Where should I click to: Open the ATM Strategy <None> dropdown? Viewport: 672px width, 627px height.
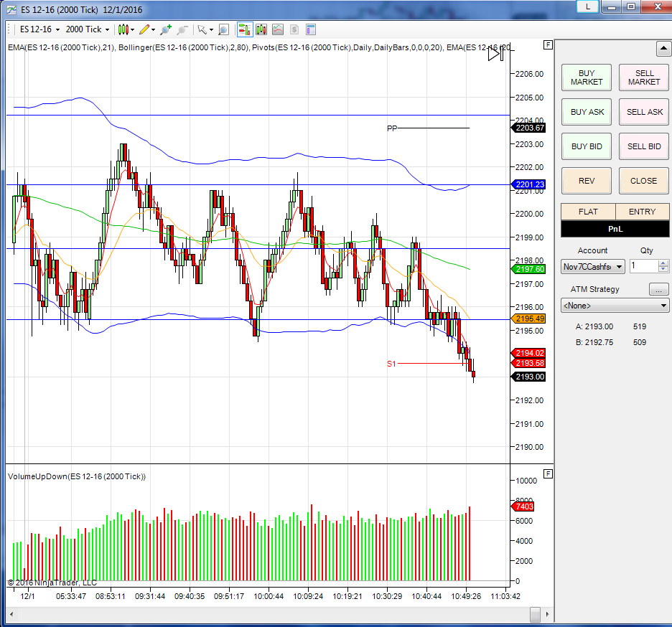pos(615,306)
